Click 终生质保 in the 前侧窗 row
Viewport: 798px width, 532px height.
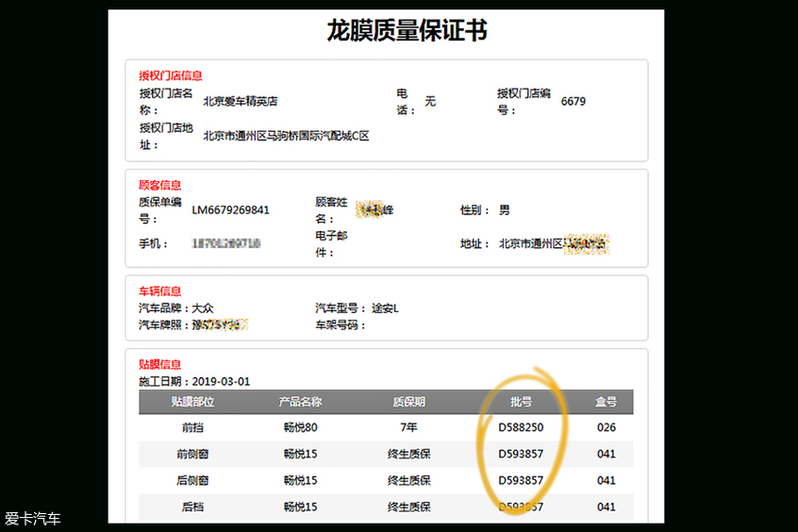[408, 454]
